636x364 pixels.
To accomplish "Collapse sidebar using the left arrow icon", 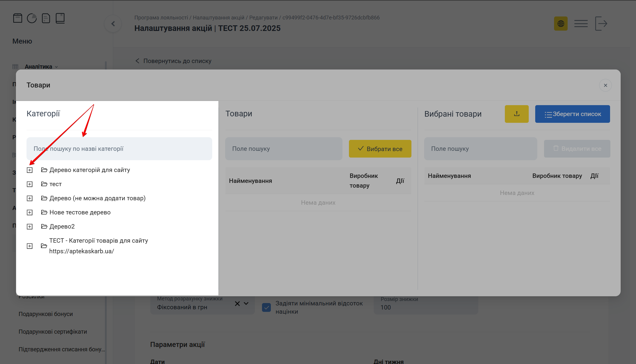I will (113, 24).
